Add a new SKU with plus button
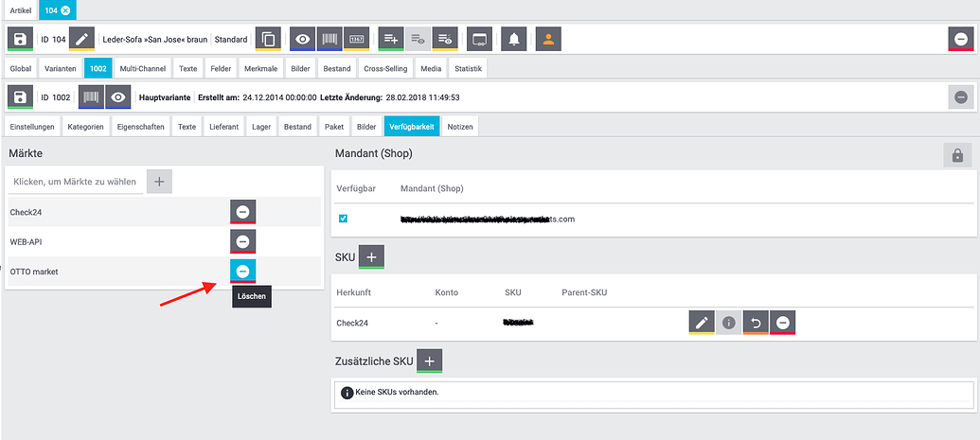 click(x=371, y=256)
